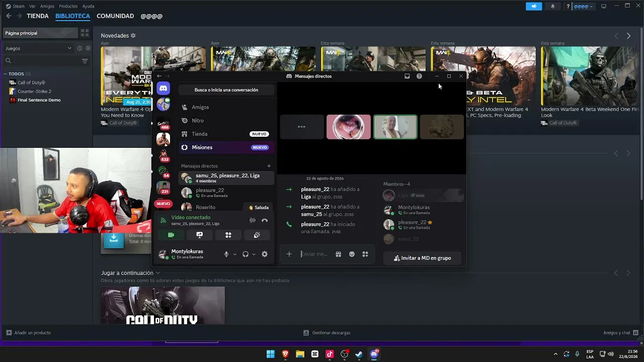Toggle camera video in Discord call panel
644x362 pixels.
[x=171, y=235]
